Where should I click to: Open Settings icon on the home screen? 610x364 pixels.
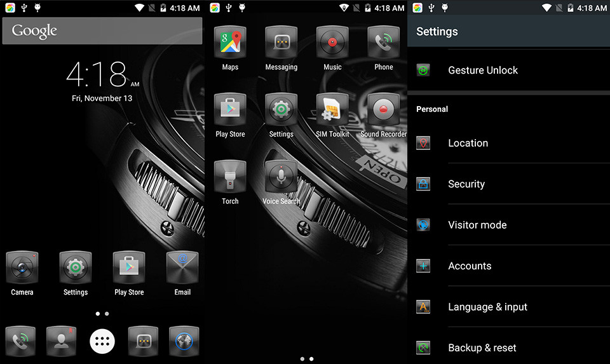point(76,267)
